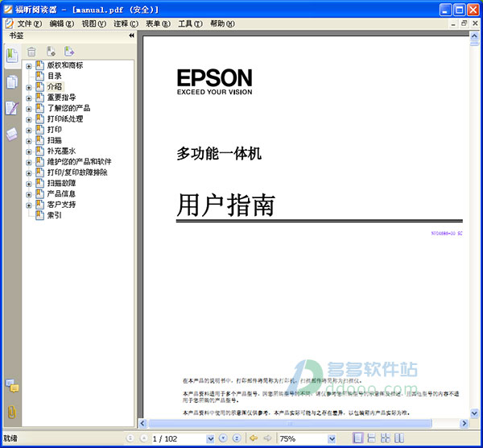The image size is (483, 448).
Task: Open the page number dropdown
Action: pos(210,438)
